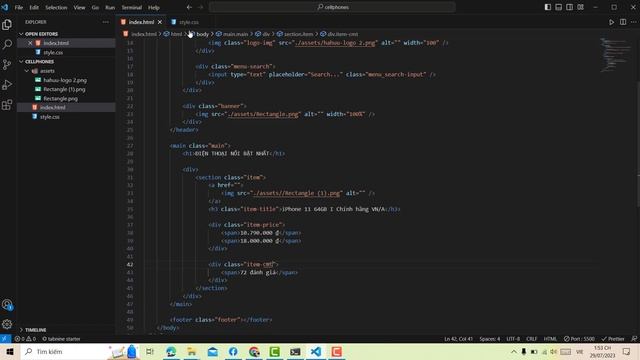Click the code minimap overview
The width and height of the screenshot is (640, 360).
pos(616,55)
